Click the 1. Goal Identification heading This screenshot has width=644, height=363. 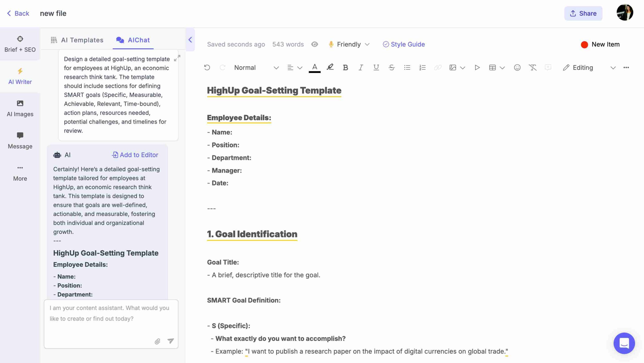[x=252, y=234]
